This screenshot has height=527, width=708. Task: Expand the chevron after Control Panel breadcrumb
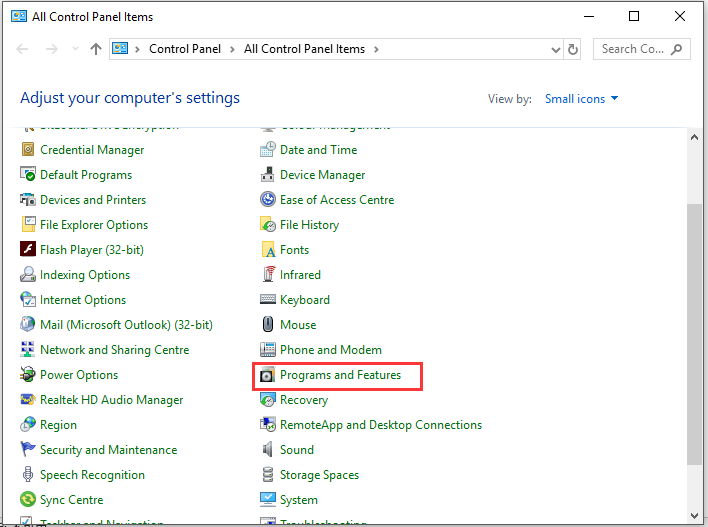click(x=234, y=49)
